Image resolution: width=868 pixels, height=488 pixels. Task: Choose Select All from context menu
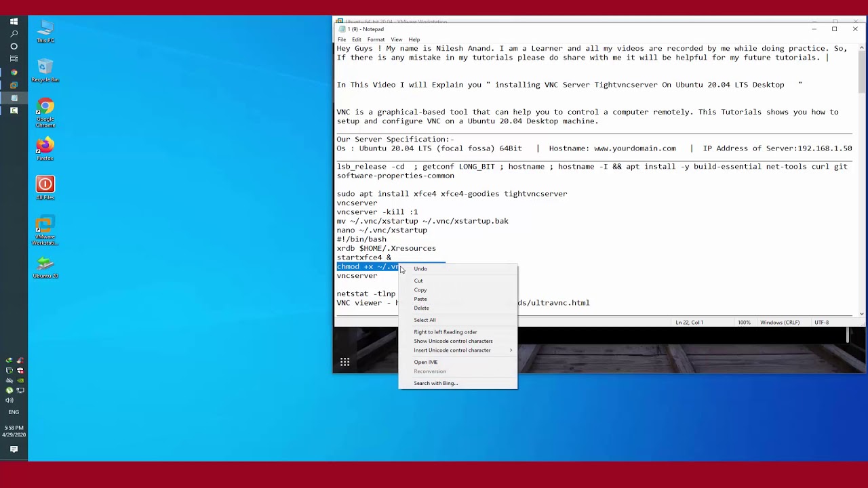click(458, 320)
